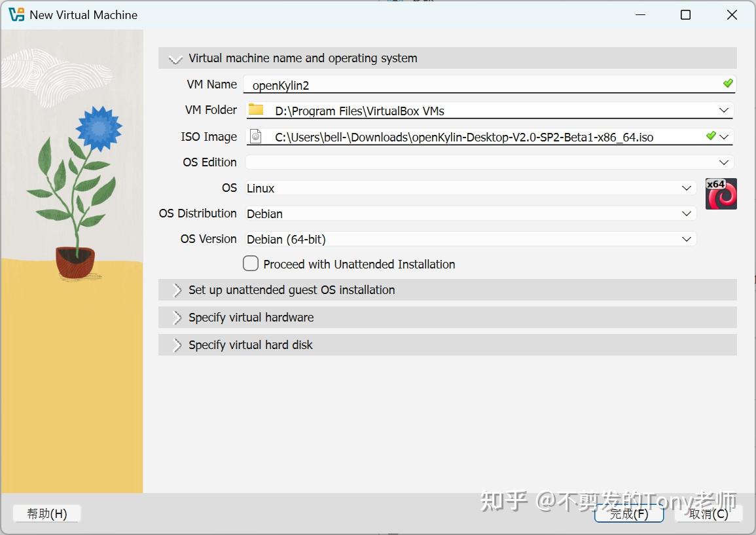Click inside the VM Name text field
The height and width of the screenshot is (535, 756).
coord(393,84)
